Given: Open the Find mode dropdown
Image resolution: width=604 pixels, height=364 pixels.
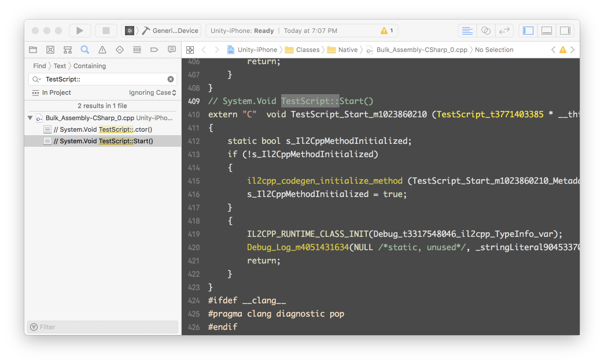Looking at the screenshot, I should [39, 66].
